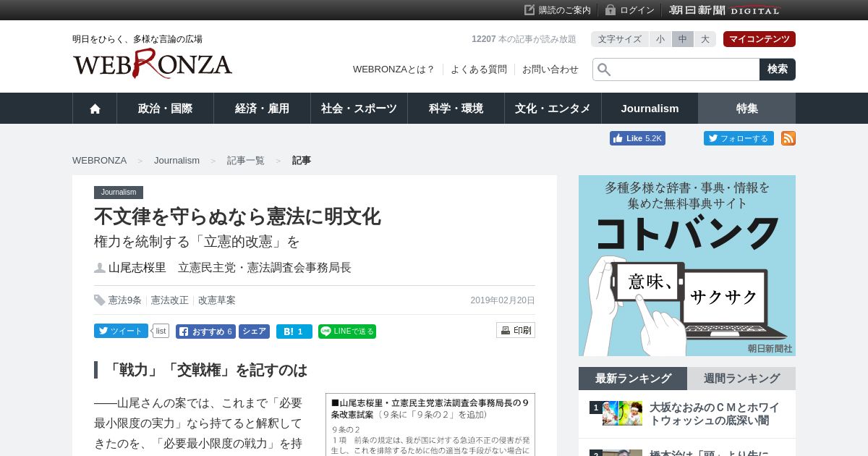Open the 社会・スポーツ menu

pyautogui.click(x=359, y=109)
